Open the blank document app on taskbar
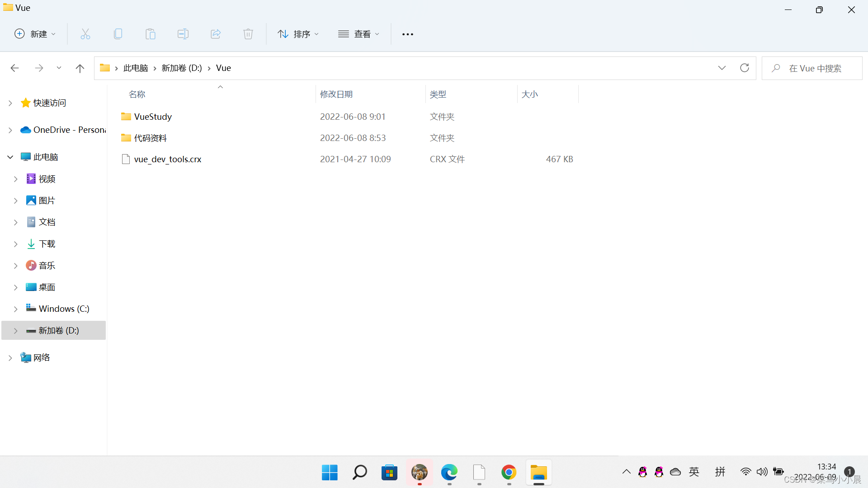Viewport: 868px width, 488px height. pos(479,473)
